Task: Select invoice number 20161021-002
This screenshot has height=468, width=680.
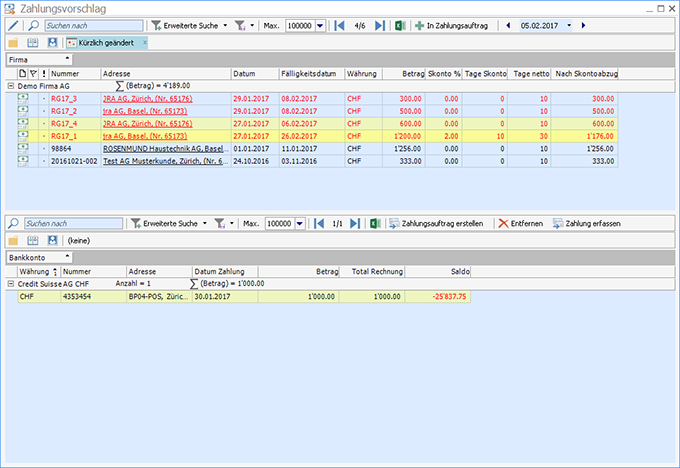Action: (74, 161)
